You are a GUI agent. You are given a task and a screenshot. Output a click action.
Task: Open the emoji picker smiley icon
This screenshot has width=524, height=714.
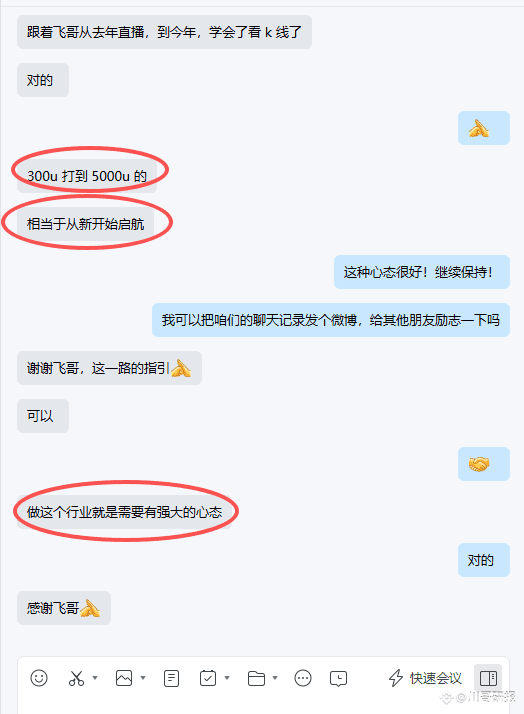click(39, 678)
